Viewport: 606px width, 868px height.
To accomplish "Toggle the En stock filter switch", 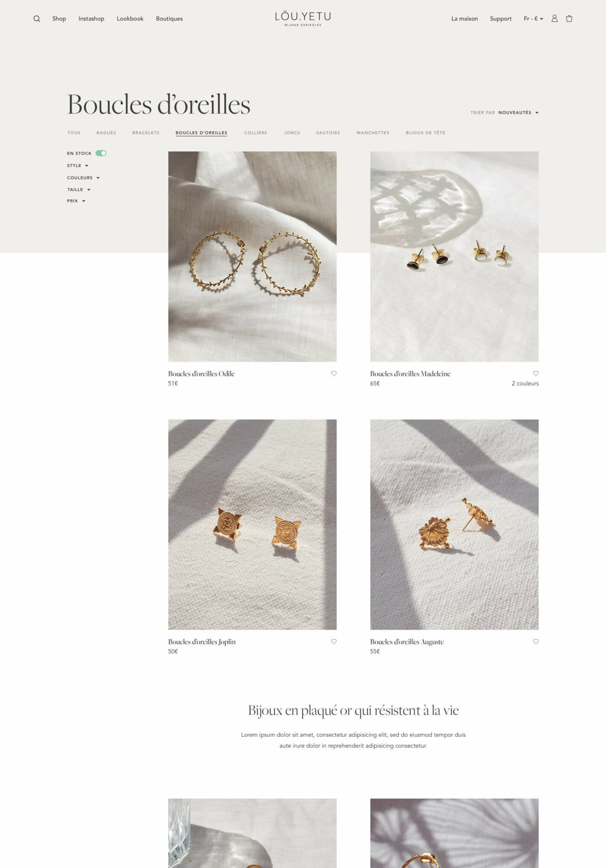I will pyautogui.click(x=101, y=153).
